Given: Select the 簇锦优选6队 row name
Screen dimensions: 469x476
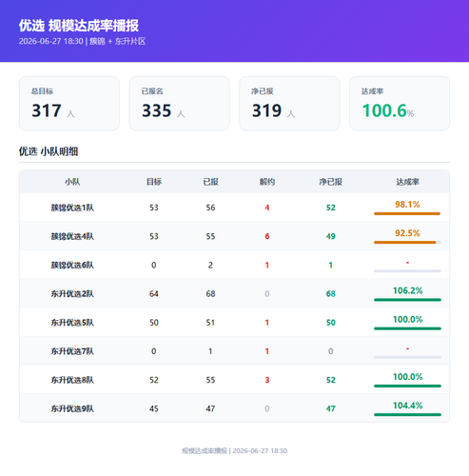Looking at the screenshot, I should pyautogui.click(x=72, y=265).
